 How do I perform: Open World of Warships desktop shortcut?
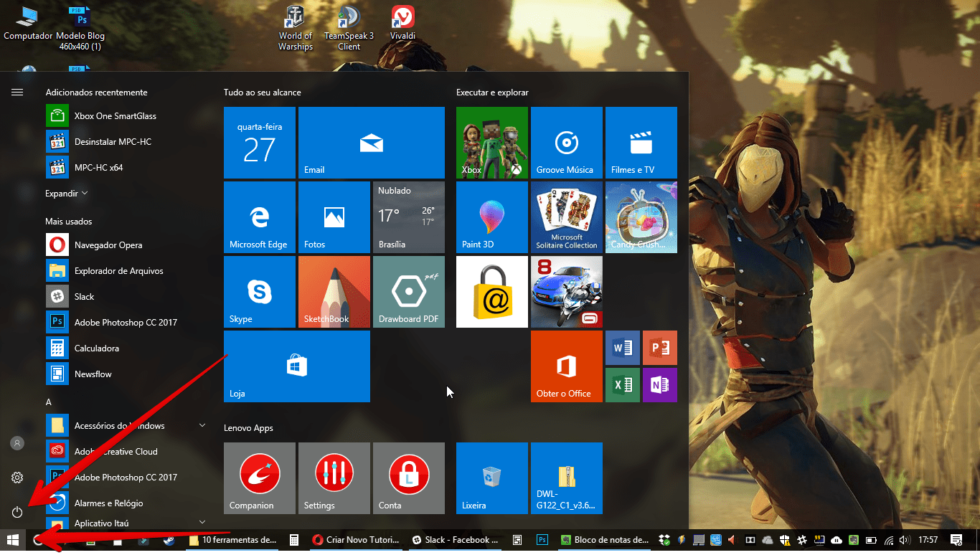pyautogui.click(x=296, y=28)
